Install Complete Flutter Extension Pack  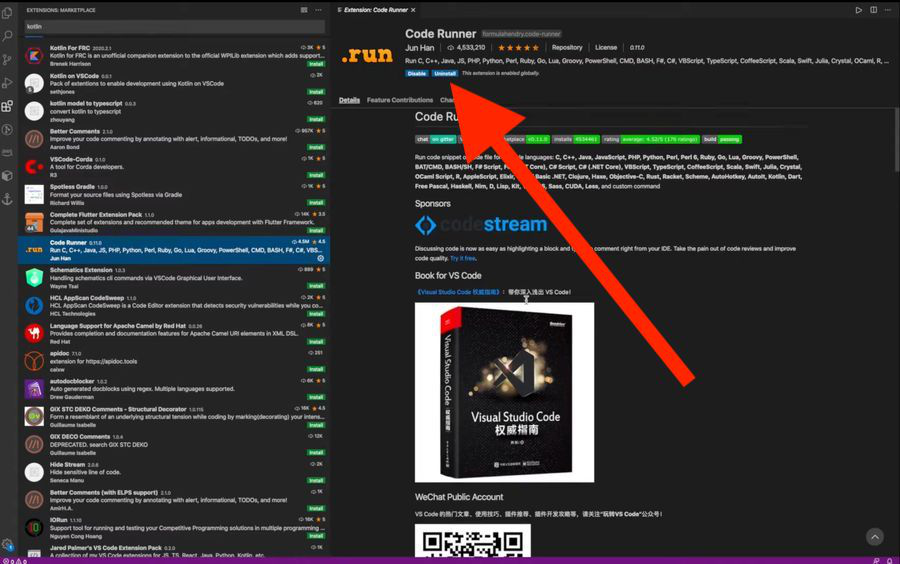tap(316, 230)
